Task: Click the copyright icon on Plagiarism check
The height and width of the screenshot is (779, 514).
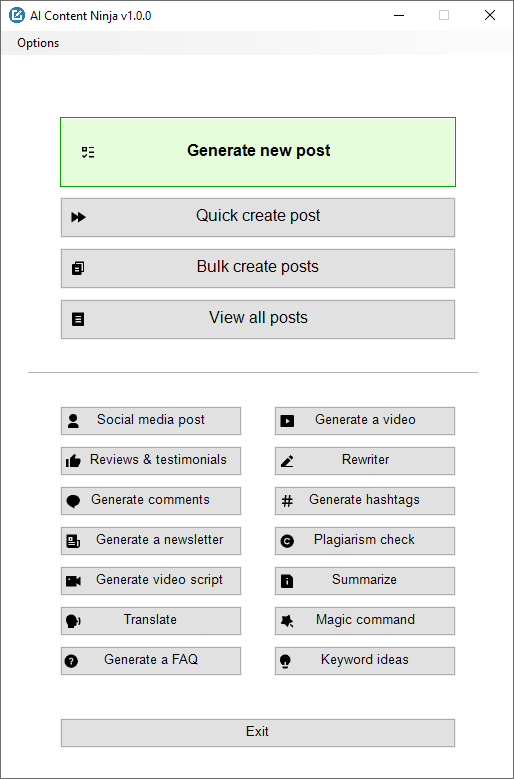Action: tap(287, 541)
